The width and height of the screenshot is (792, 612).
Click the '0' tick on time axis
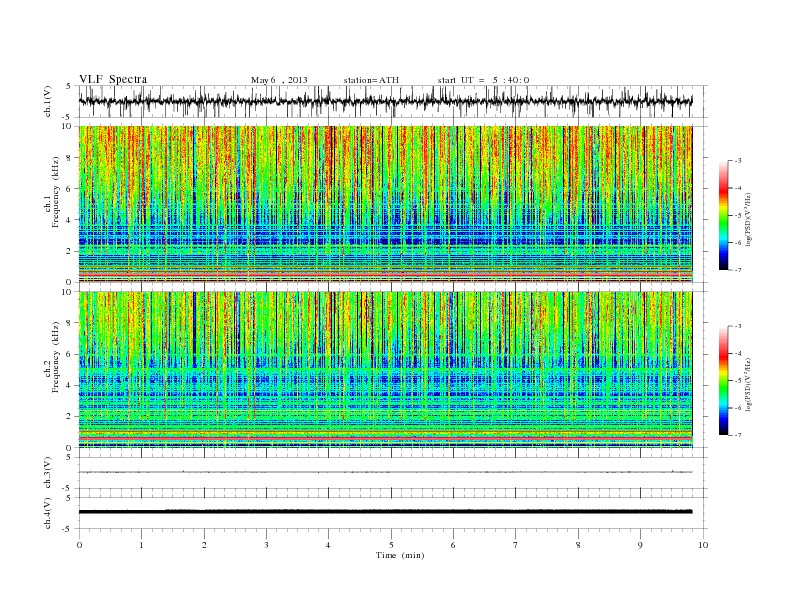tap(79, 545)
